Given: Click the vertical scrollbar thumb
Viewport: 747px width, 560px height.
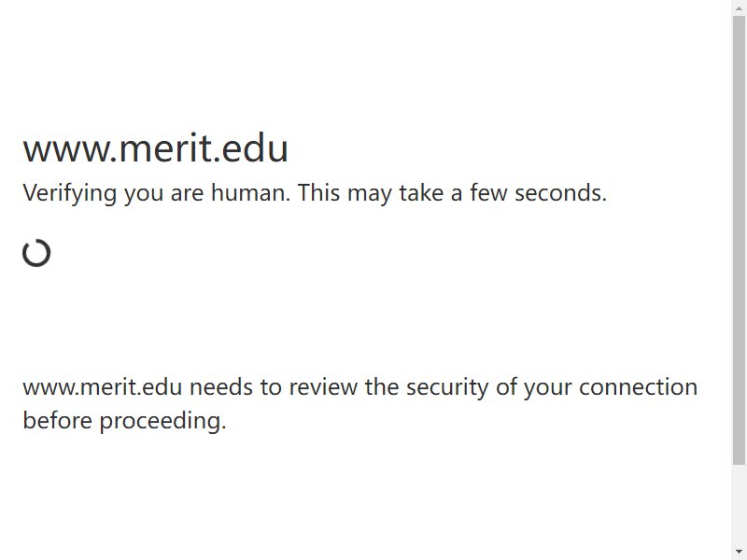Looking at the screenshot, I should pos(739,241).
